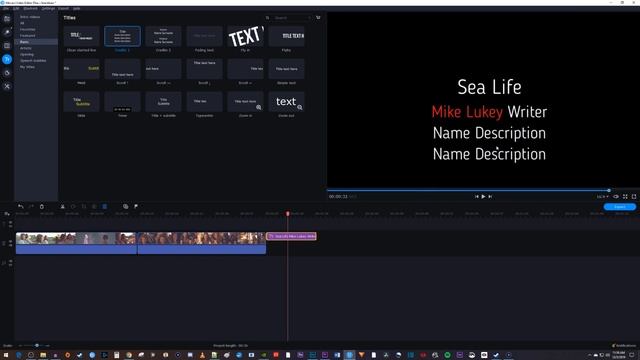The width and height of the screenshot is (640, 360).
Task: Detach preview window icon
Action: (x=634, y=196)
